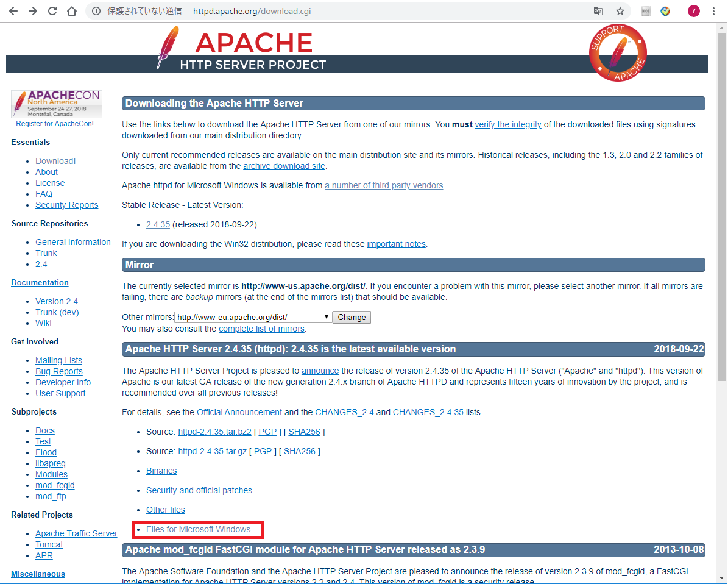Open the Files for Microsoft Windows link
This screenshot has width=728, height=584.
point(197,529)
